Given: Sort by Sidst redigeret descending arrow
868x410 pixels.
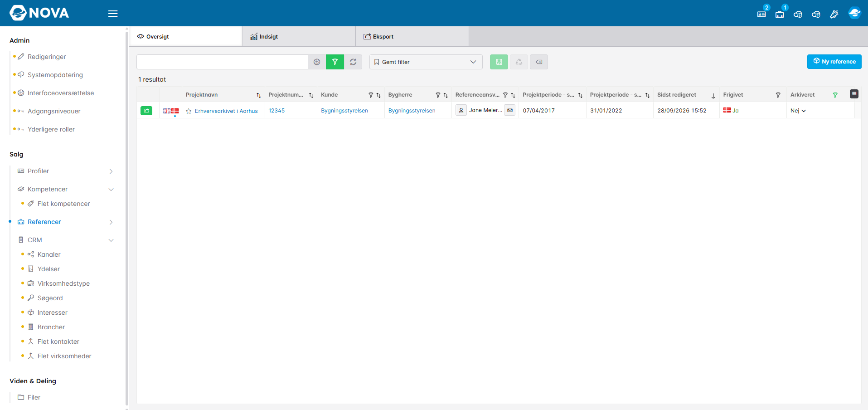Looking at the screenshot, I should (713, 95).
